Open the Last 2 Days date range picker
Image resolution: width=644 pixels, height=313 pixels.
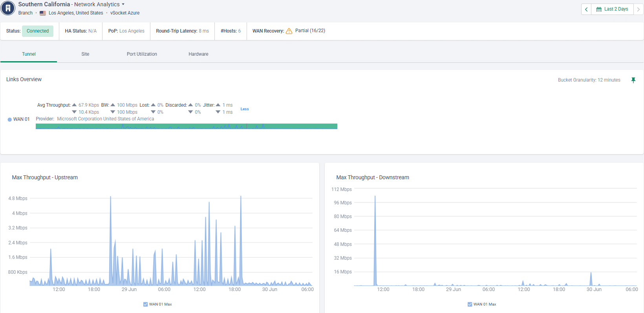tap(612, 9)
